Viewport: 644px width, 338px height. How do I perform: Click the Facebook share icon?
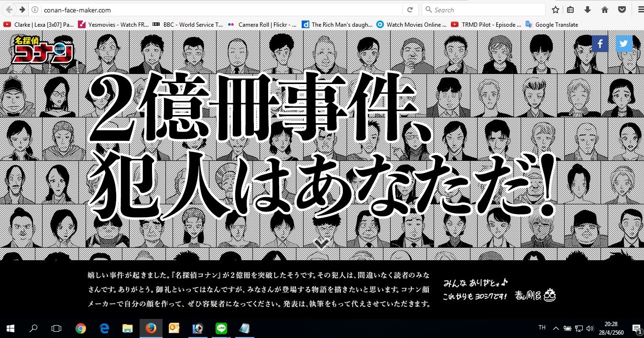600,43
